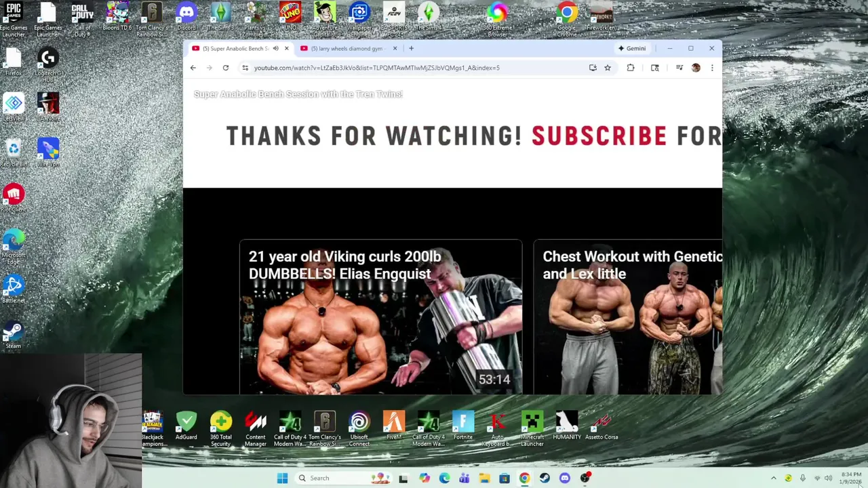The height and width of the screenshot is (488, 868).
Task: Open Gemini in Chrome
Action: pyautogui.click(x=631, y=48)
